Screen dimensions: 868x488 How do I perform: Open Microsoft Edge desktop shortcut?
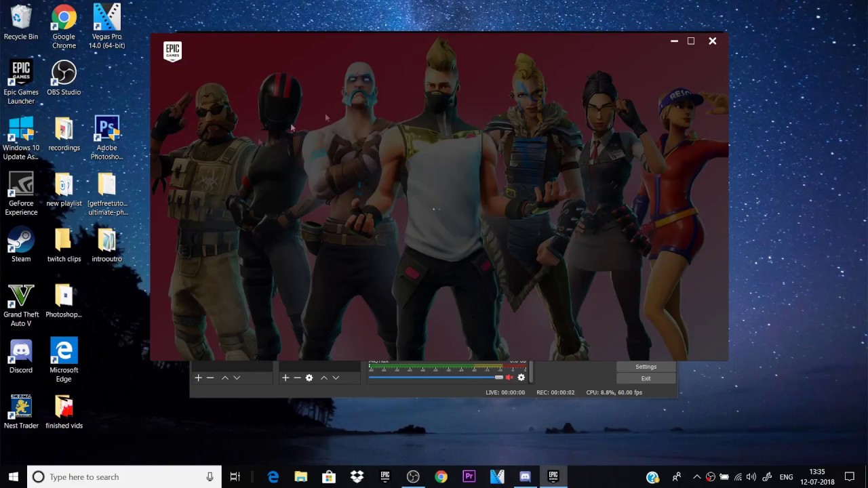tap(64, 361)
